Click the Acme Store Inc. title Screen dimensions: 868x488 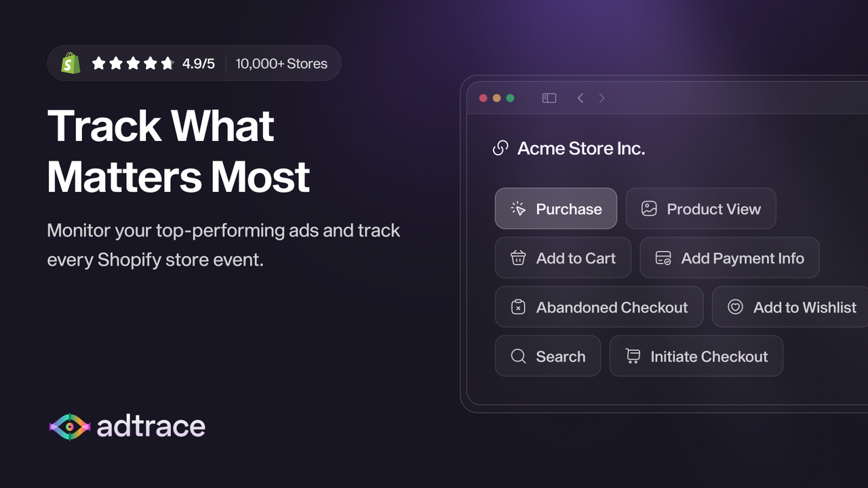pyautogui.click(x=581, y=148)
